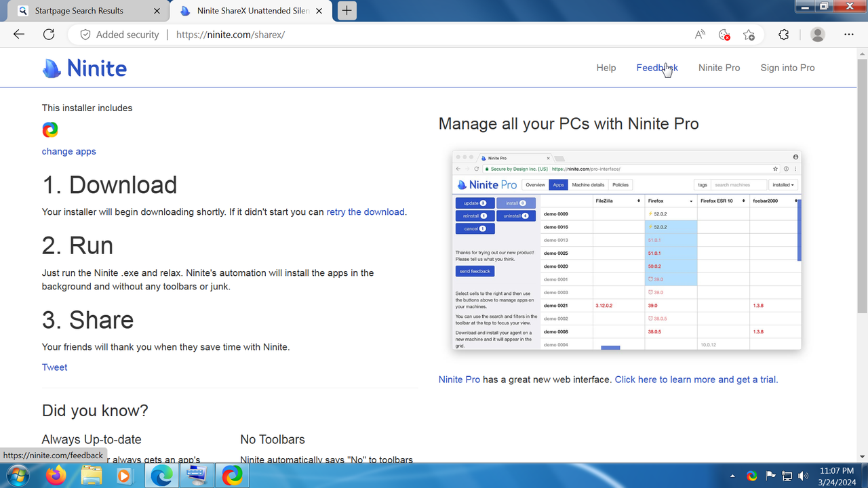Open File Explorer from the taskbar

[91, 476]
